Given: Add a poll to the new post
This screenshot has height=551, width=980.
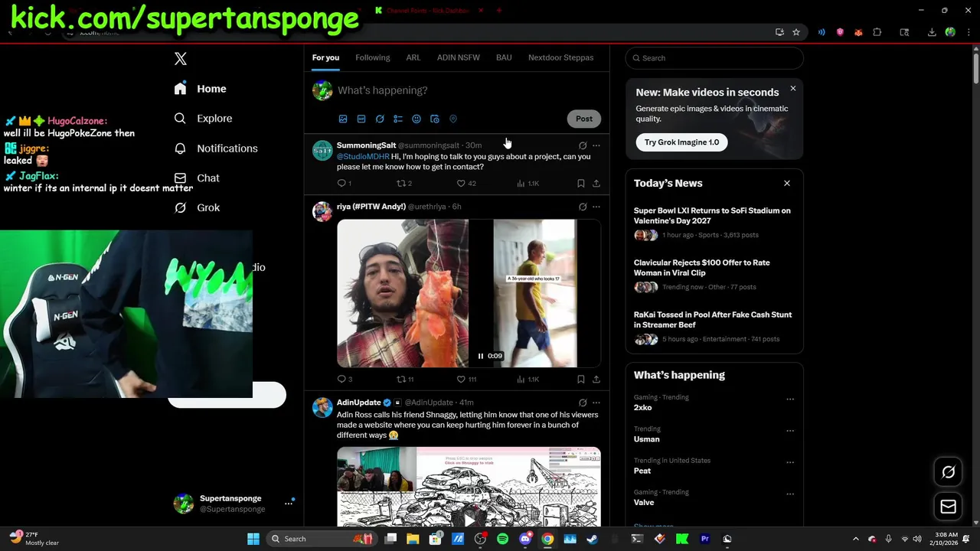Looking at the screenshot, I should (x=398, y=119).
